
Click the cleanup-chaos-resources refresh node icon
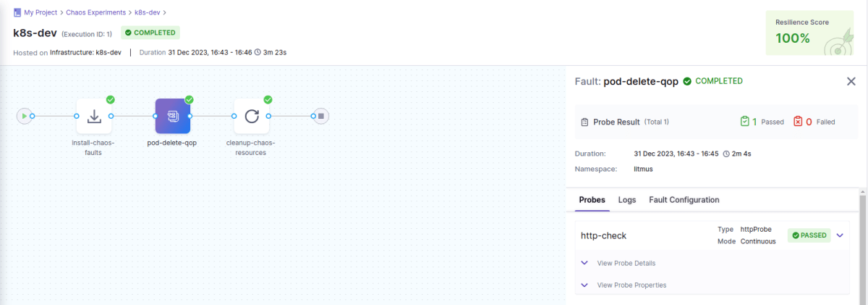coord(252,116)
